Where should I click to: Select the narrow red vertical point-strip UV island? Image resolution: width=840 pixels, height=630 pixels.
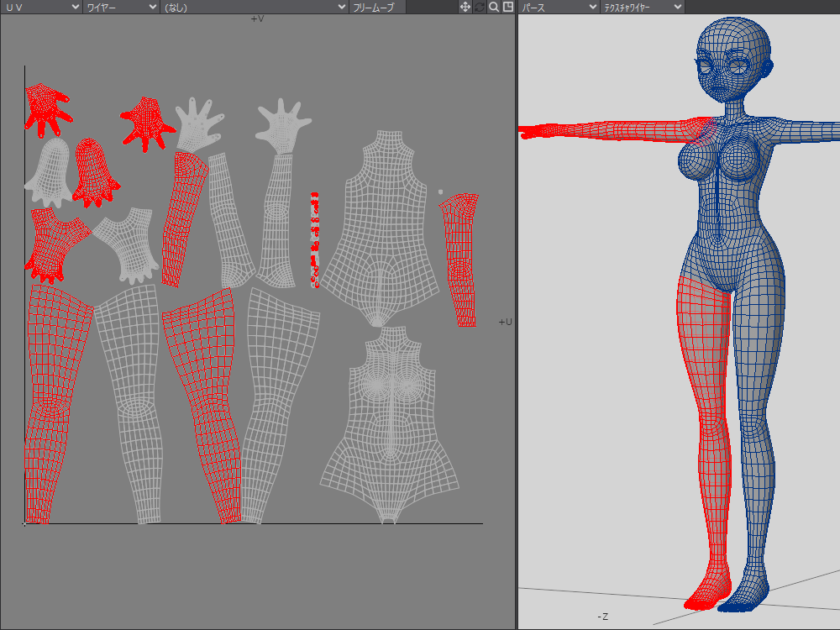coord(315,239)
